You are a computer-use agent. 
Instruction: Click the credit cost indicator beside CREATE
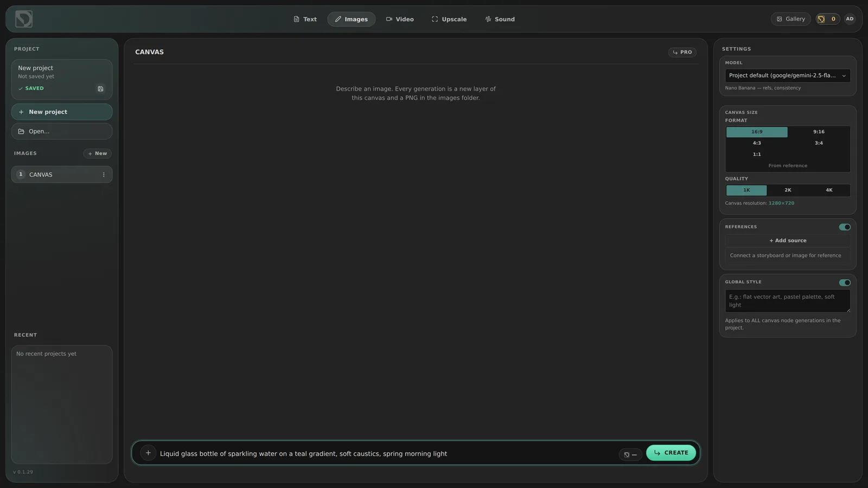pos(630,454)
